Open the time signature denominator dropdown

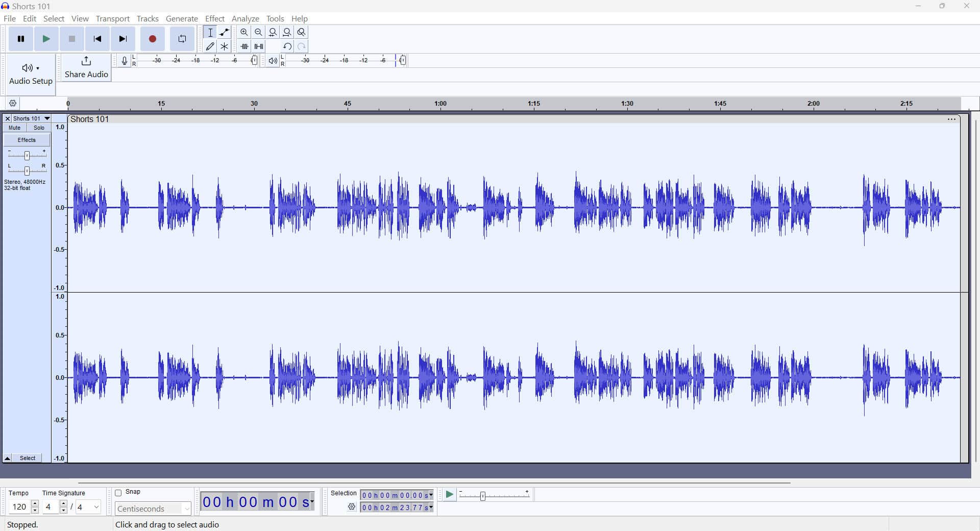(95, 507)
